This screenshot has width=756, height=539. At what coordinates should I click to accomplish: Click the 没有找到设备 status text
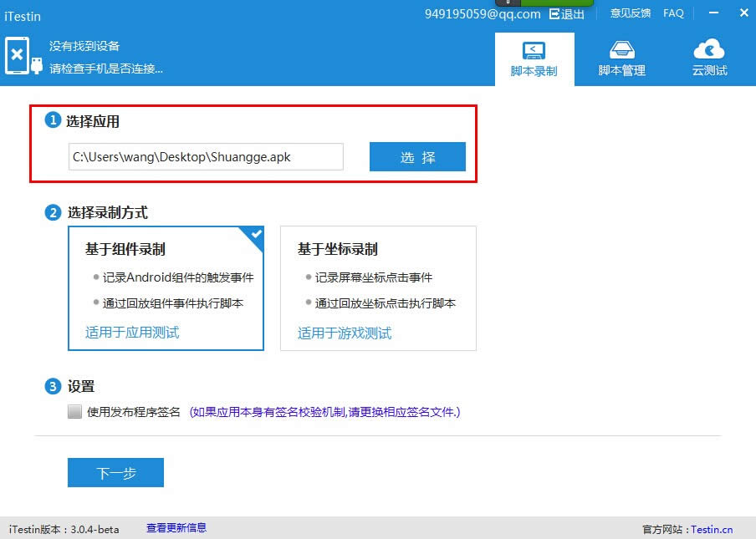(84, 46)
